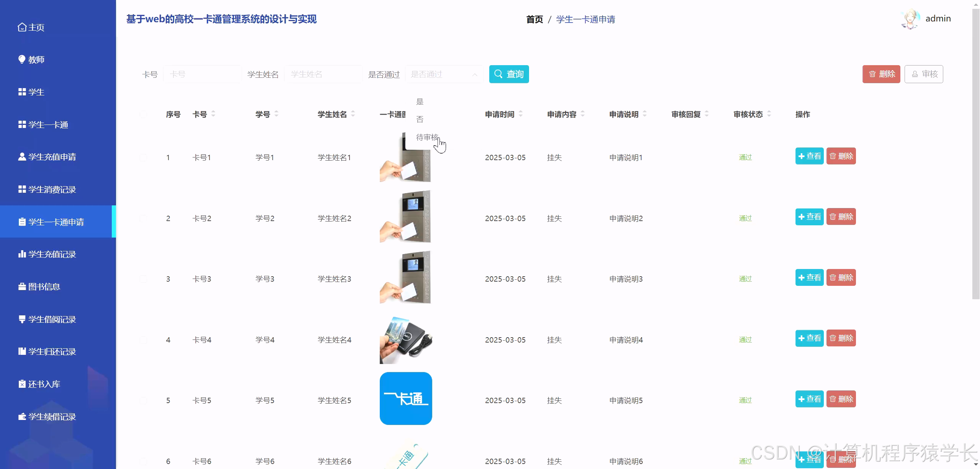The image size is (980, 469).
Task: Select the 学生归还记录 book icon
Action: (x=22, y=351)
